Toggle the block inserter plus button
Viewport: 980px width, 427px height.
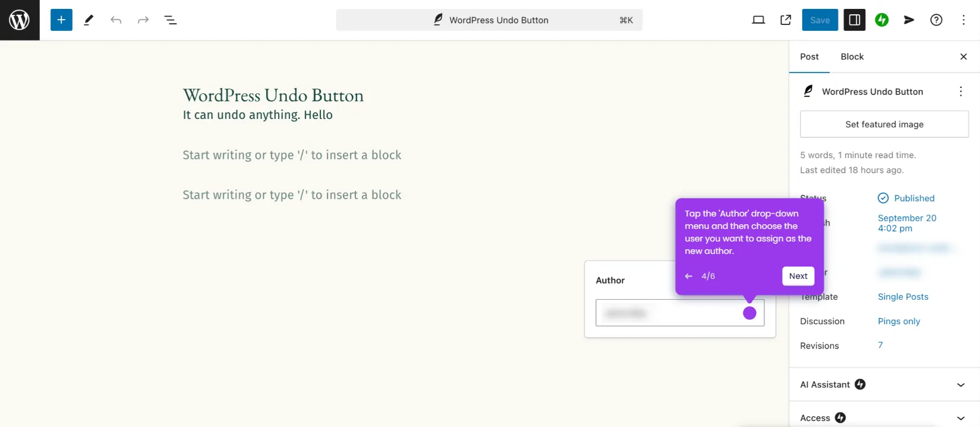(x=61, y=20)
